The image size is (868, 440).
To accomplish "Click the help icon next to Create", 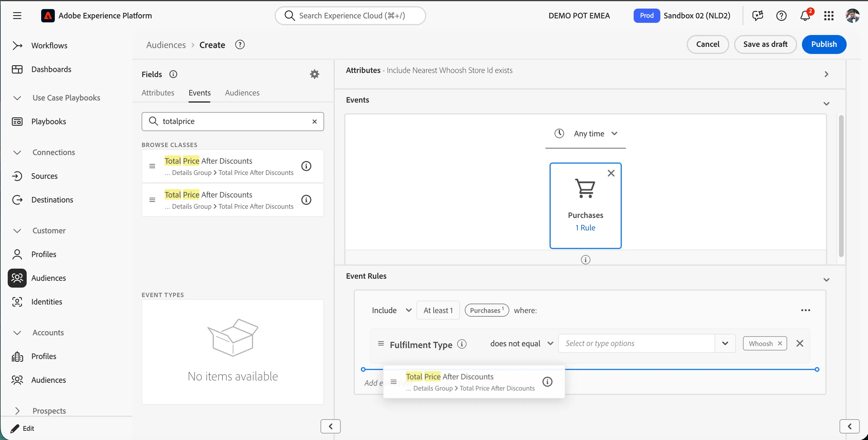I will 240,44.
